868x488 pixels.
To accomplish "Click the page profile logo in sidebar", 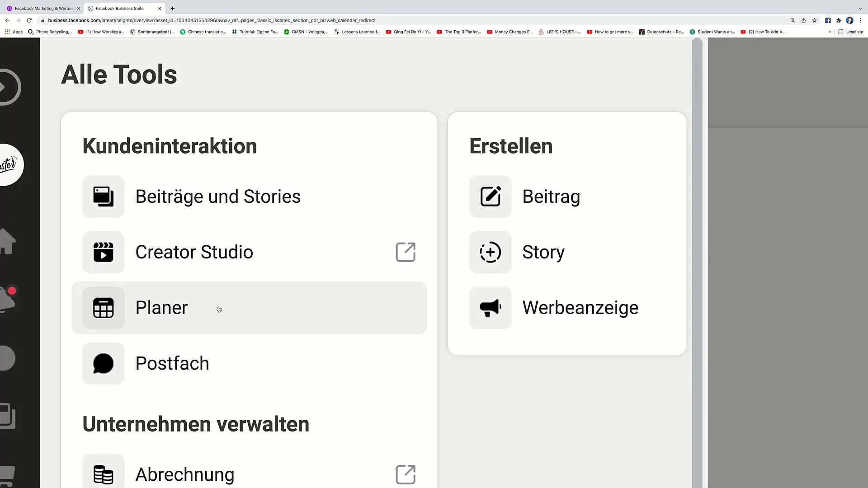I will pos(11,165).
